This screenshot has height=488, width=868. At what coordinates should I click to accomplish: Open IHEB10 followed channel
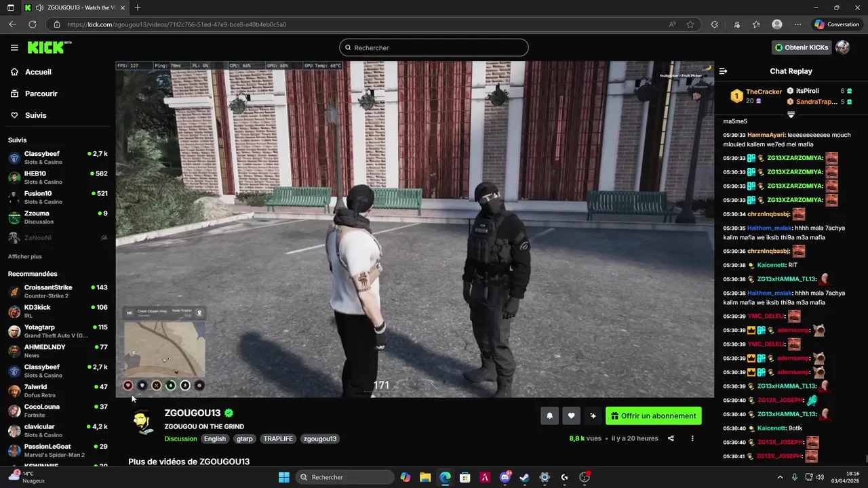click(58, 178)
